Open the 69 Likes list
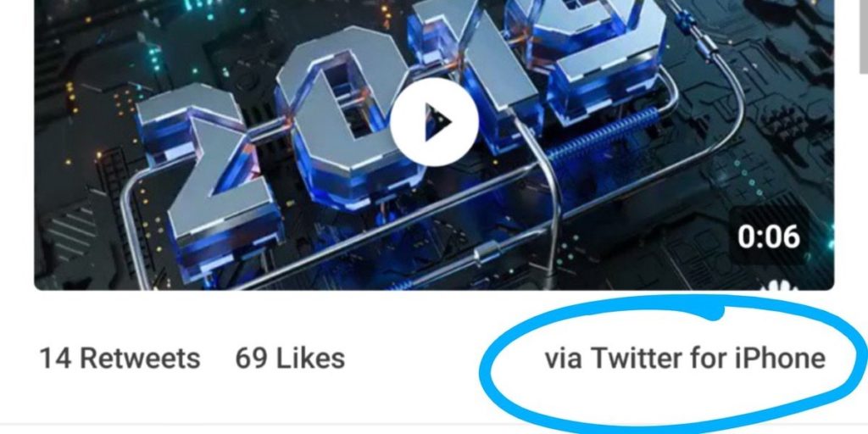868x434 pixels. click(290, 359)
